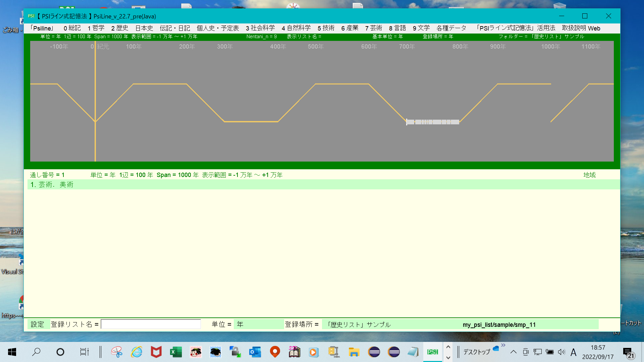Screen dimensions: 644x362
Task: Open the 伝記・日記 menu
Action: 175,28
